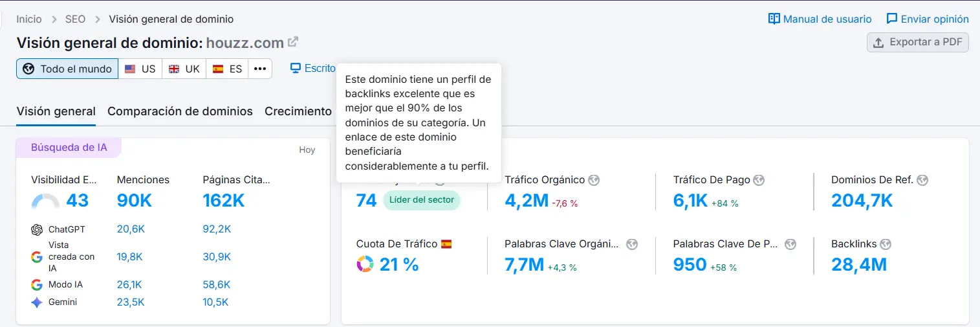Go to SEO in breadcrumb

point(75,19)
